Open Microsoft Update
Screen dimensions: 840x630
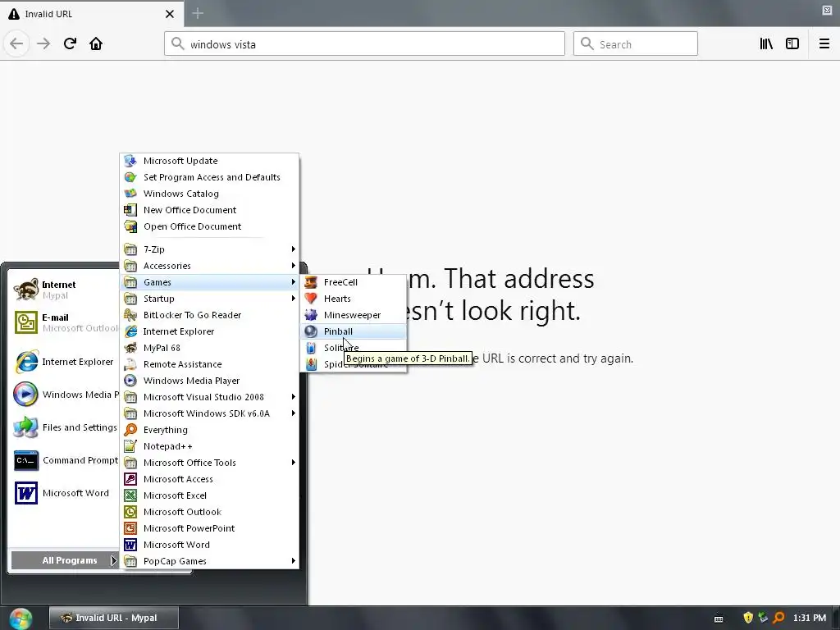209,161
